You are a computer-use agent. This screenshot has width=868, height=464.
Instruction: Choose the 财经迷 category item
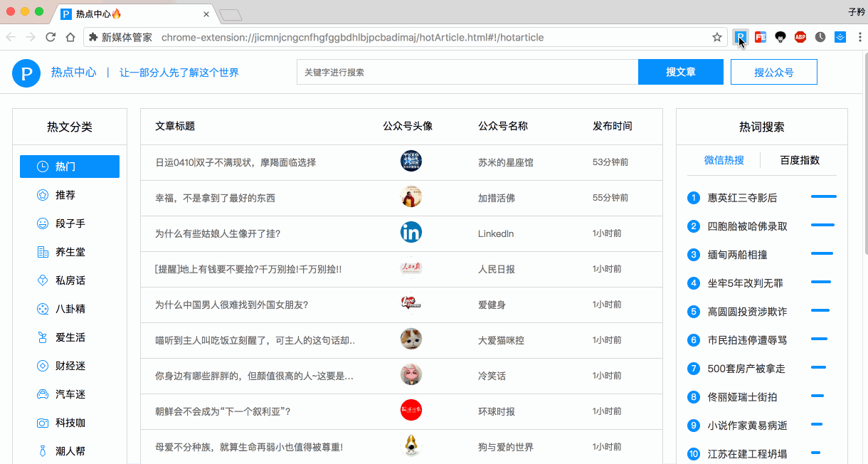tap(70, 366)
